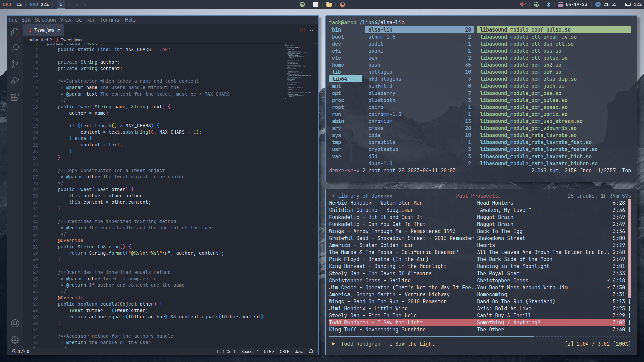
Task: Click the code minimap preview
Action: (299, 70)
